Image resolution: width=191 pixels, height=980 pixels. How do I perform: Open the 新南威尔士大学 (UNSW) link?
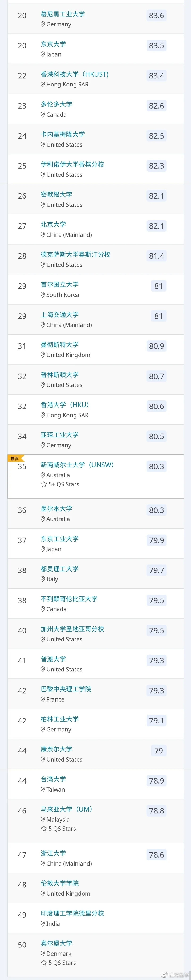click(x=78, y=465)
